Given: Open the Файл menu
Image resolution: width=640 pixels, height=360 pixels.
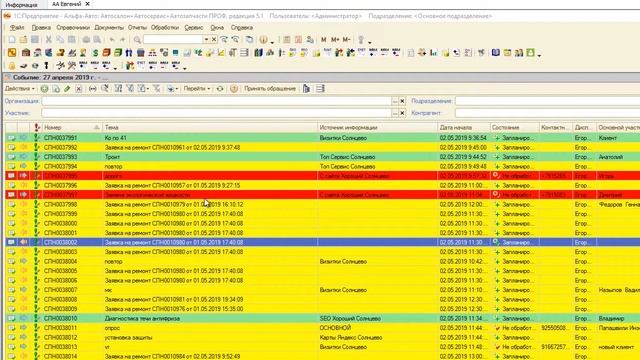Looking at the screenshot, I should (17, 28).
